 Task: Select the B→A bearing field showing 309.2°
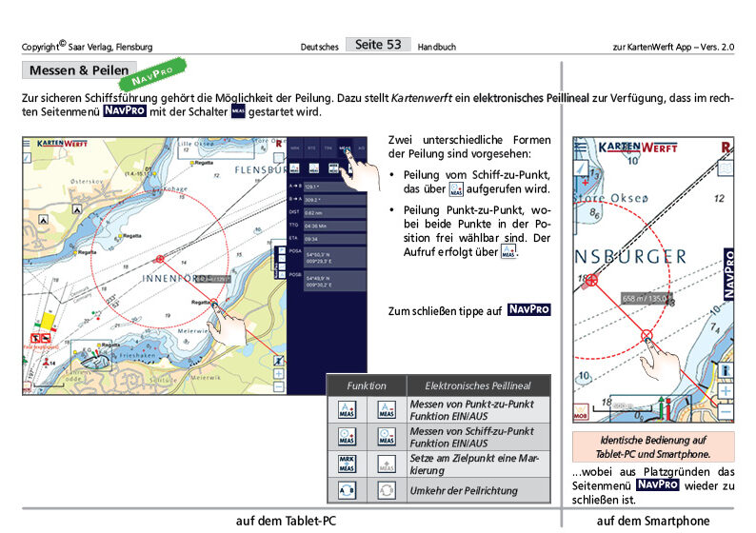(334, 199)
